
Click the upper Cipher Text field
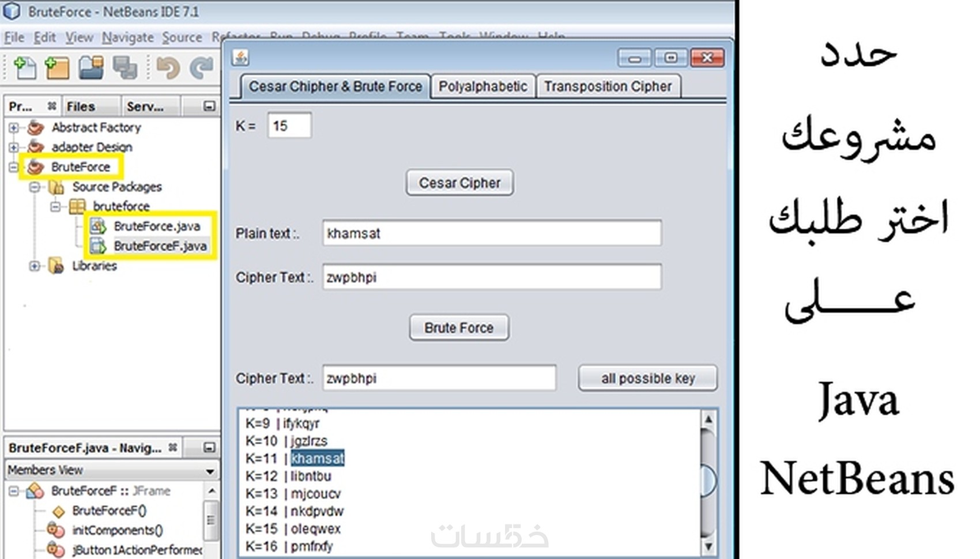(492, 277)
